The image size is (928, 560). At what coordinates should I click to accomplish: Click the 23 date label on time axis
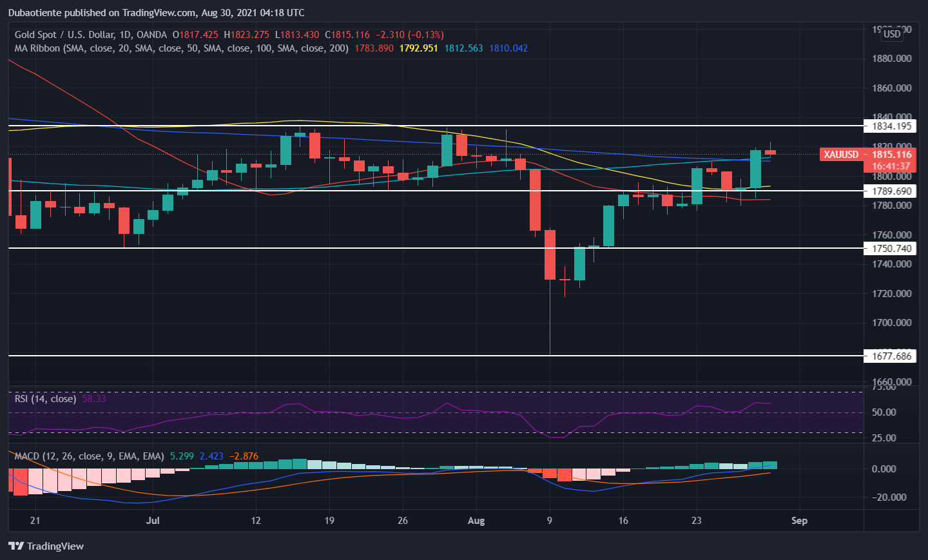point(697,521)
